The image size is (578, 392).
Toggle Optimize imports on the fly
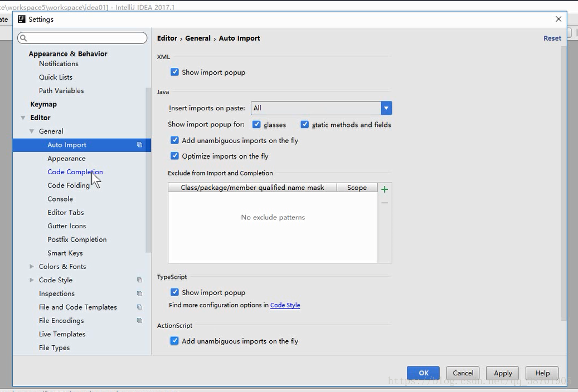coord(174,156)
